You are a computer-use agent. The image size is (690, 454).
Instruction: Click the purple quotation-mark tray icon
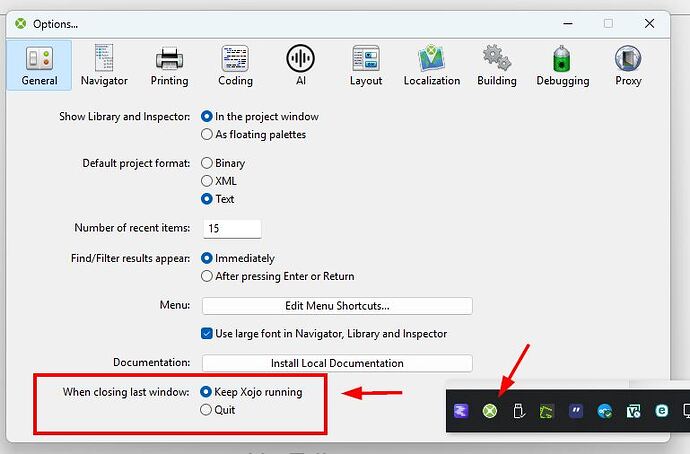[x=576, y=411]
